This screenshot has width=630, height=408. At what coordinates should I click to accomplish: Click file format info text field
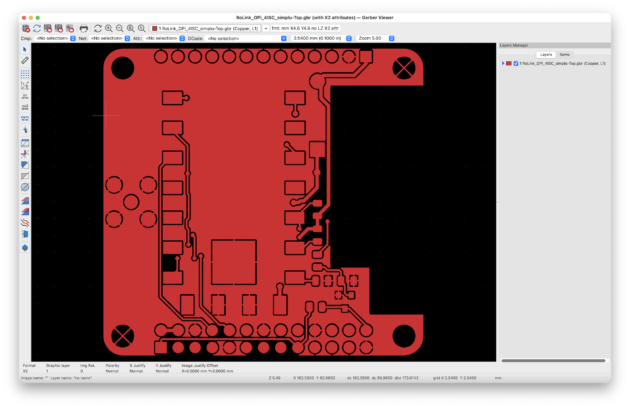pos(305,29)
